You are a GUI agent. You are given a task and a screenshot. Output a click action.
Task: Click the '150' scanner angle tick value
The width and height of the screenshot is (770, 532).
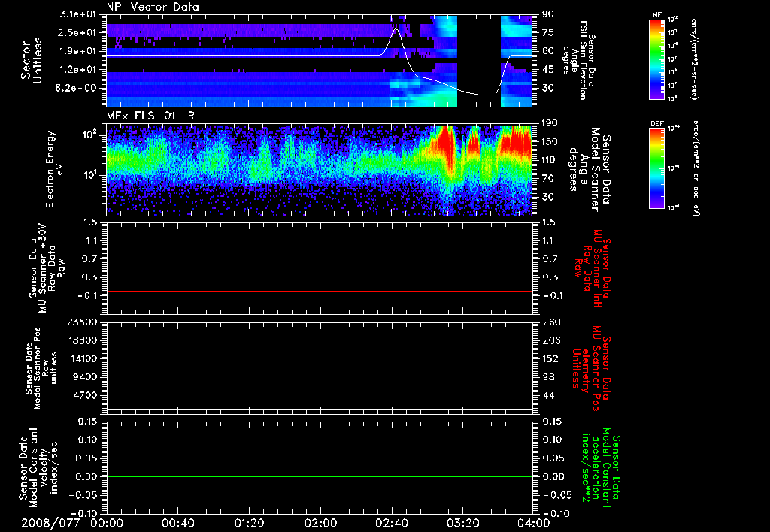(x=550, y=141)
